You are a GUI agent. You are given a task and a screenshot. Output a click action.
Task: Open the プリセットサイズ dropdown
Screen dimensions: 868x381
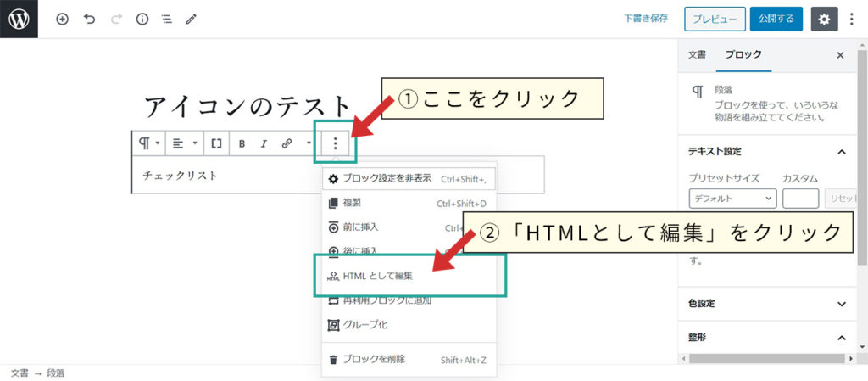coord(733,199)
